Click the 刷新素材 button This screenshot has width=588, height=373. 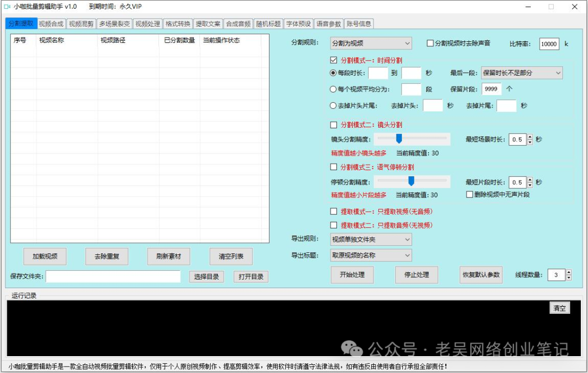(x=169, y=256)
